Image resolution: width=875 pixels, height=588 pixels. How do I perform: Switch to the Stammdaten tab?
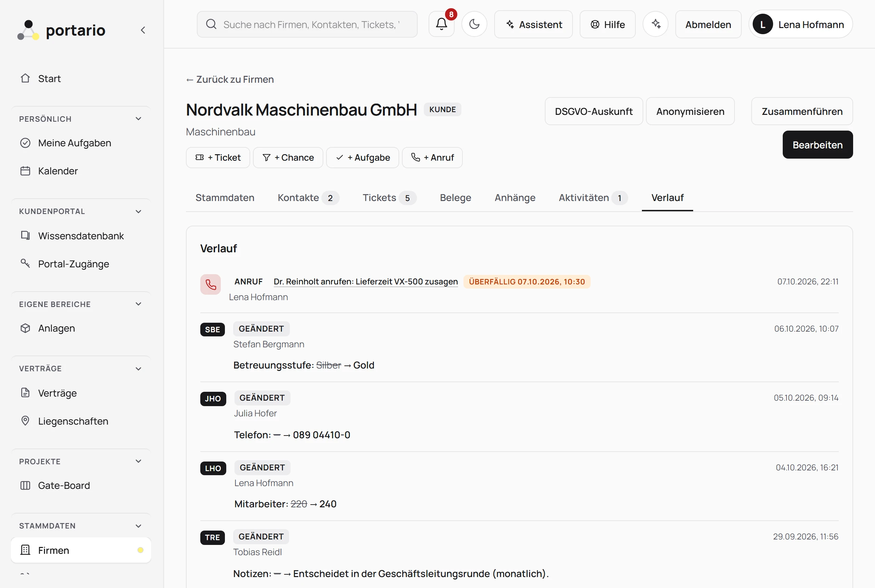[225, 198]
